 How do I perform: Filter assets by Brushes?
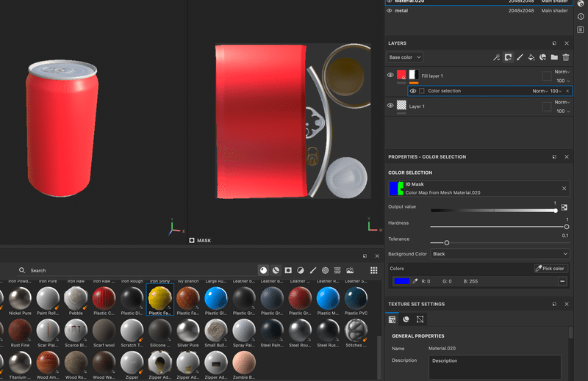(x=313, y=270)
